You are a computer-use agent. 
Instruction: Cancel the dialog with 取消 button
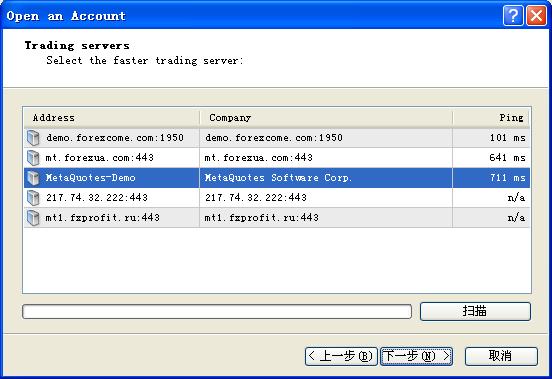coord(501,356)
